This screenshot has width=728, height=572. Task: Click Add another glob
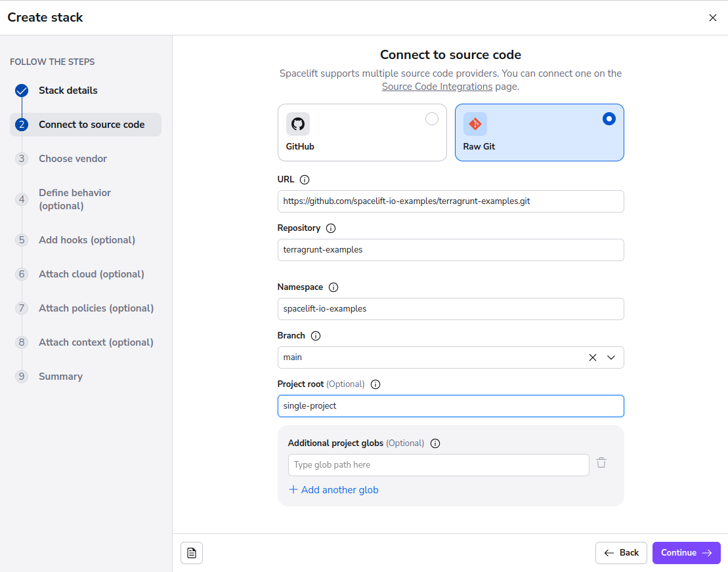point(333,489)
